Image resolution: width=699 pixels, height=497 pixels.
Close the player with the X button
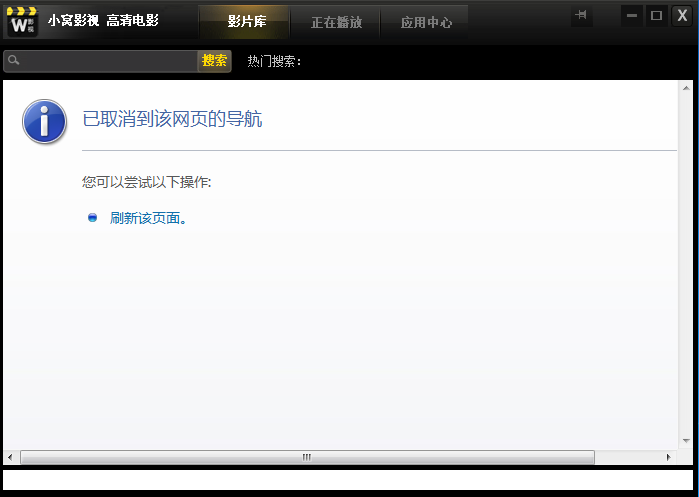coord(682,16)
